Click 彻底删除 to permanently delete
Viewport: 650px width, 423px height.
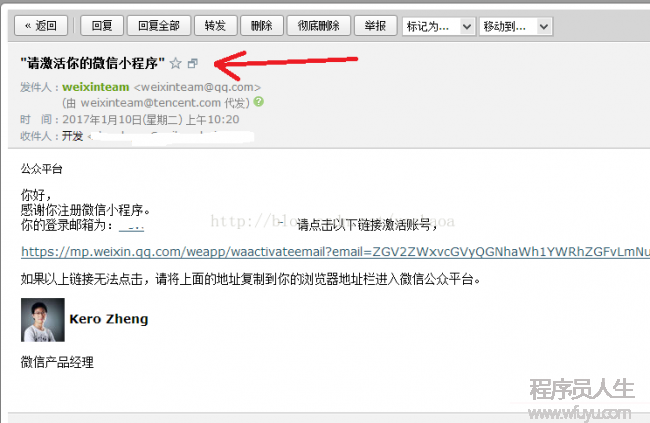319,26
